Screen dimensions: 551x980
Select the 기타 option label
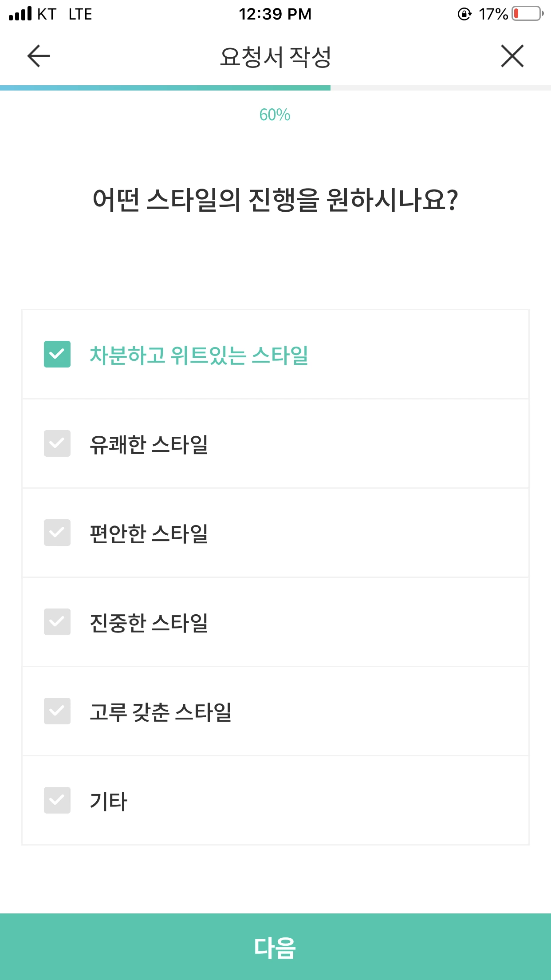coord(109,801)
